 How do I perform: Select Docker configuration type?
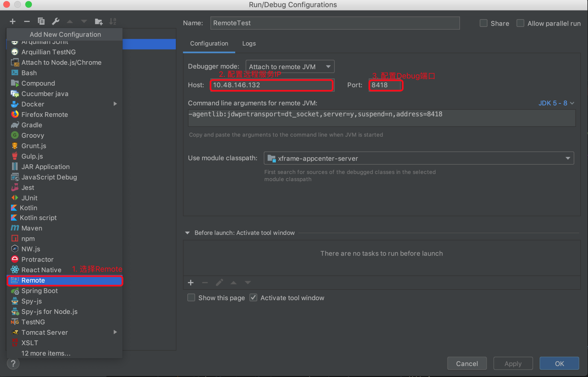pos(32,104)
